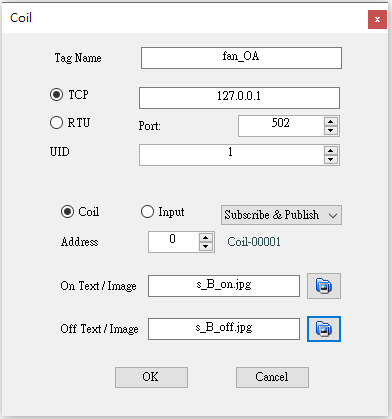Image resolution: width=392 pixels, height=419 pixels.
Task: Browse image file for Off Text / Image
Action: pos(324,329)
